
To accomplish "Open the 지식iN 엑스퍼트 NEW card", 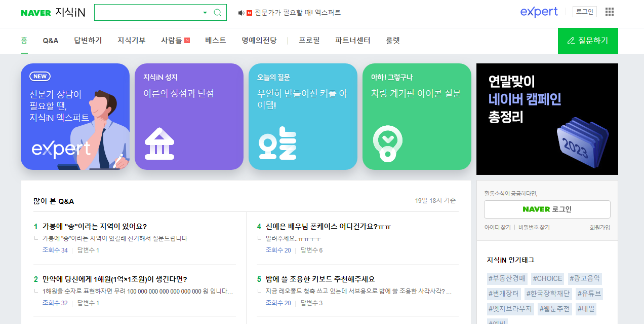I will [75, 117].
